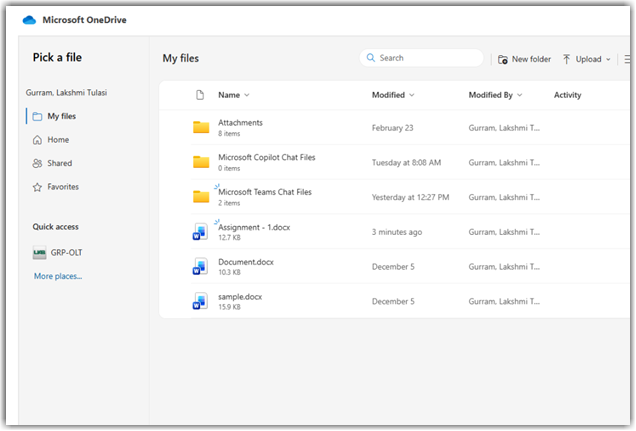Click inside the Search box

point(425,58)
